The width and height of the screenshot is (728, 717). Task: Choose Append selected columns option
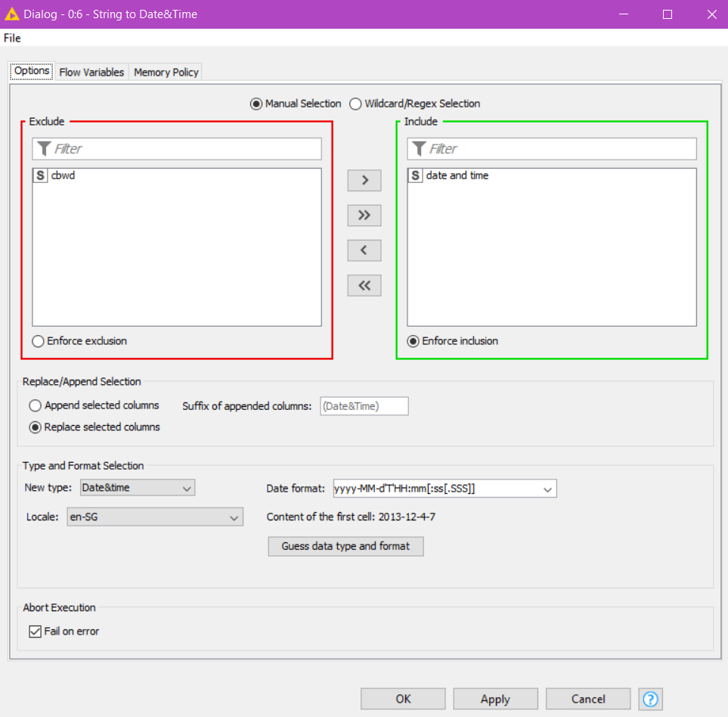[x=36, y=405]
